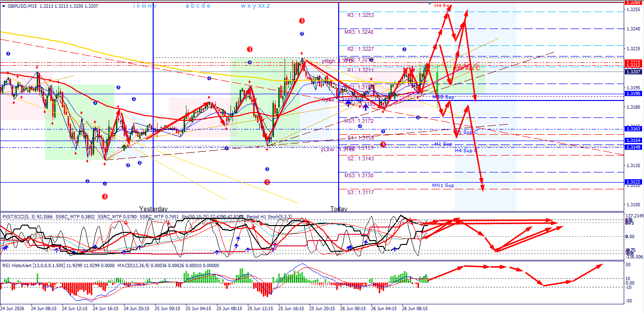Viewport: 644px width, 314px height.
Task: Click the 'MR3: 1.3240' pivot label
Action: (359, 32)
